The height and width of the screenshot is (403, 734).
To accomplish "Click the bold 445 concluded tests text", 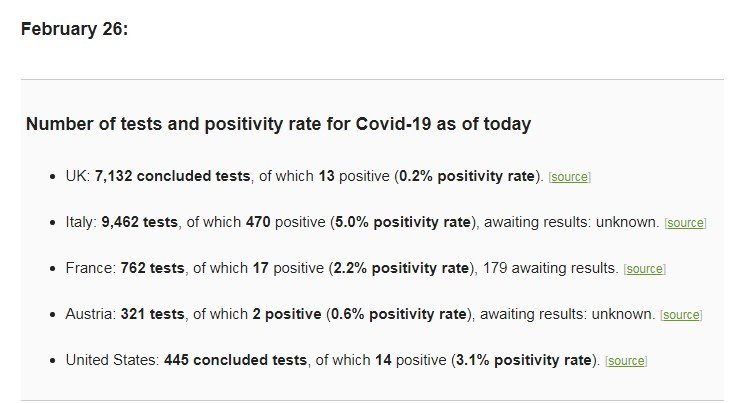I will click(x=235, y=360).
